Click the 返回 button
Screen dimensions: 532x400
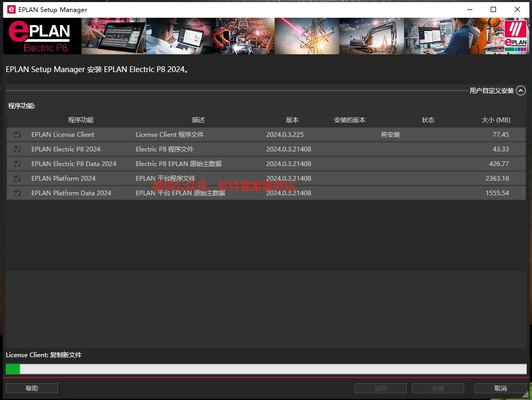(x=381, y=388)
